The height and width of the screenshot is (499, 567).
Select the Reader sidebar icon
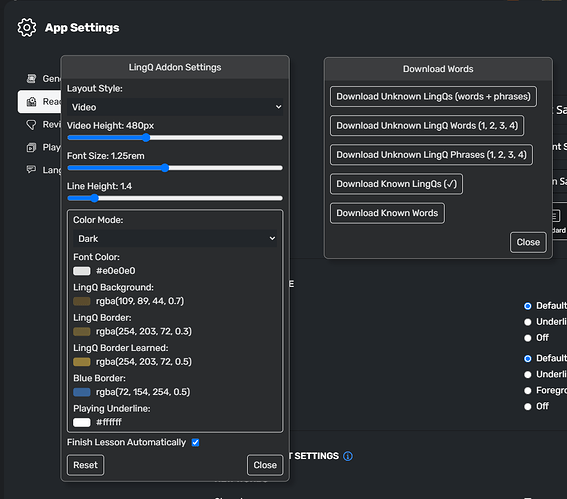click(31, 102)
